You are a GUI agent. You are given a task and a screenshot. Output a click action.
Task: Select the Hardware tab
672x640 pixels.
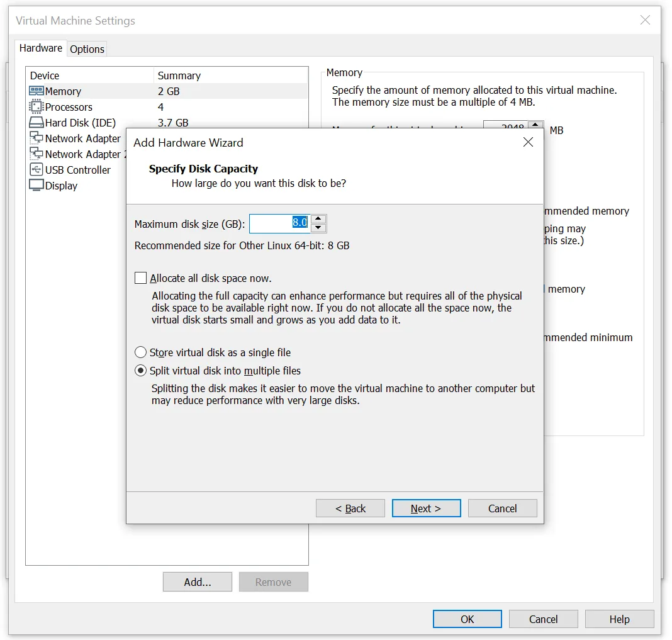pos(41,48)
